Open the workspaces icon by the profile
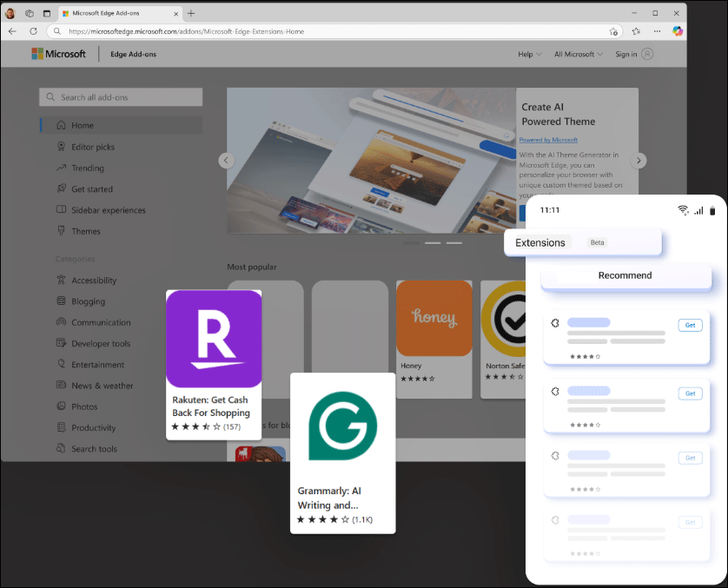 tap(30, 13)
